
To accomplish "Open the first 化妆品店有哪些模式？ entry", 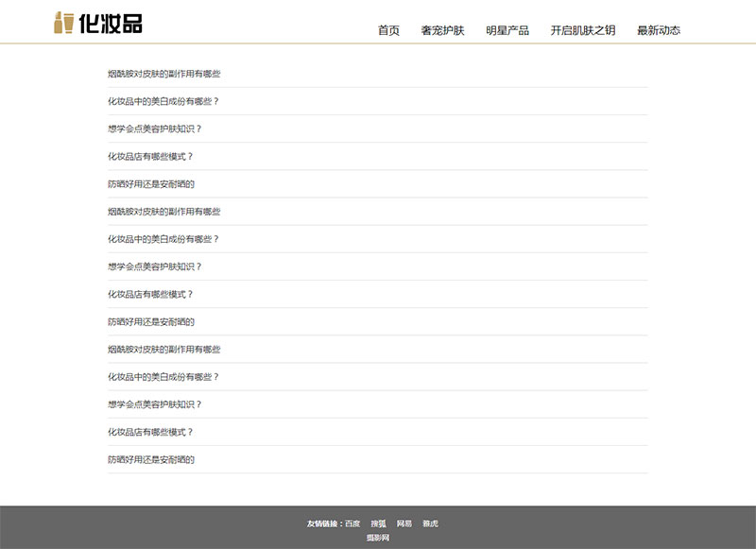I will [x=150, y=156].
